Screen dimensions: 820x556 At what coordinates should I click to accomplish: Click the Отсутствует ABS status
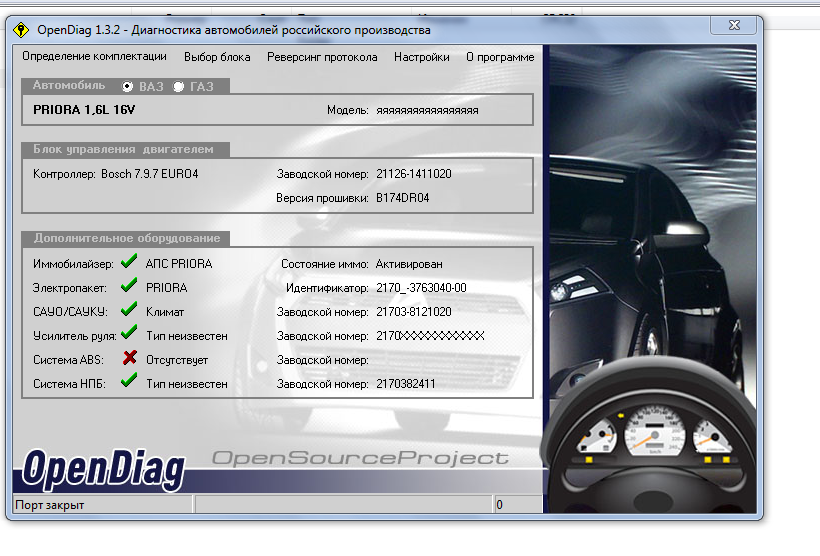click(177, 360)
